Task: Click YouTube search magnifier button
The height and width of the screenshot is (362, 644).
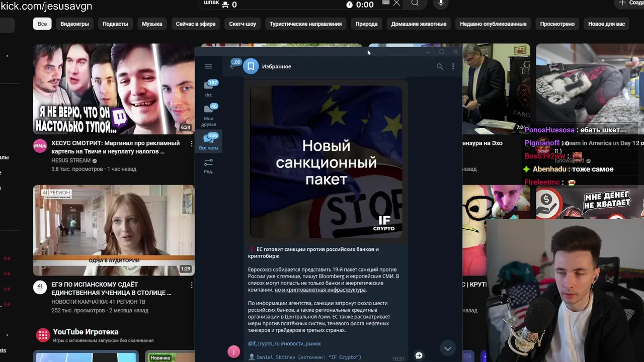Action: click(x=415, y=3)
